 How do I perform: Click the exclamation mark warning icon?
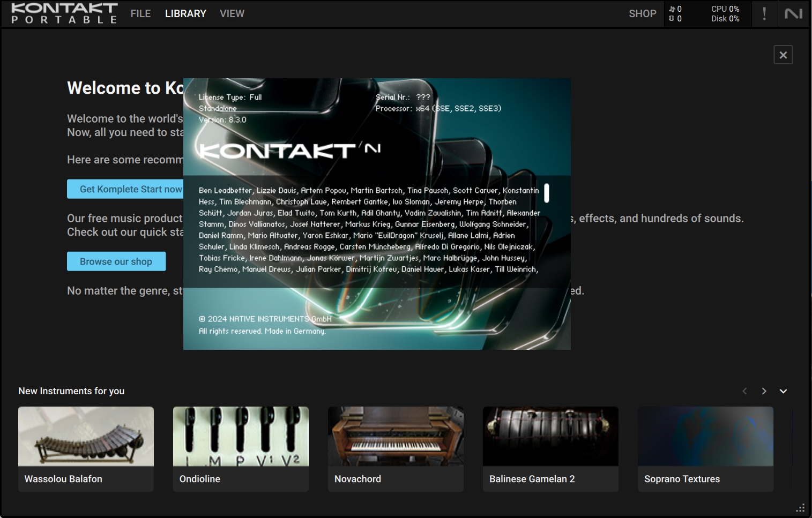point(764,14)
